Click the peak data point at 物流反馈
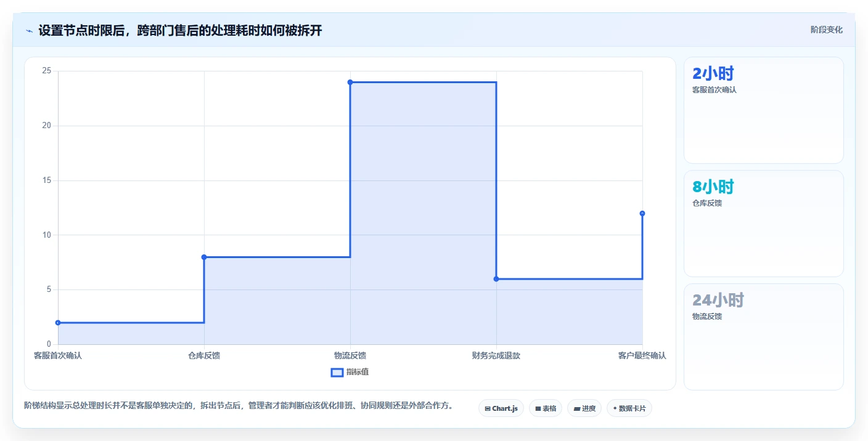This screenshot has width=868, height=441. (x=350, y=82)
